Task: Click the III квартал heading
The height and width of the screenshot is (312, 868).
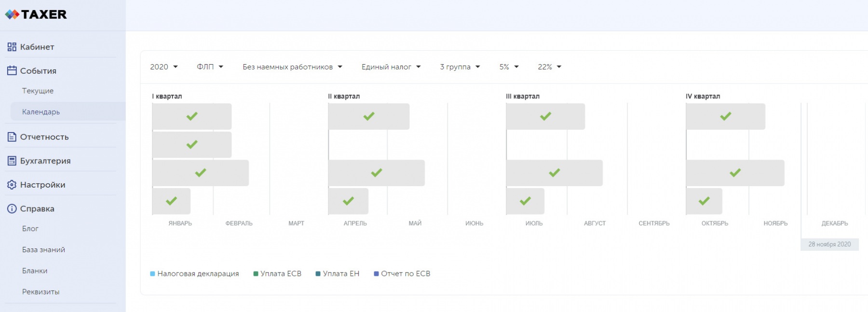Action: click(x=523, y=96)
